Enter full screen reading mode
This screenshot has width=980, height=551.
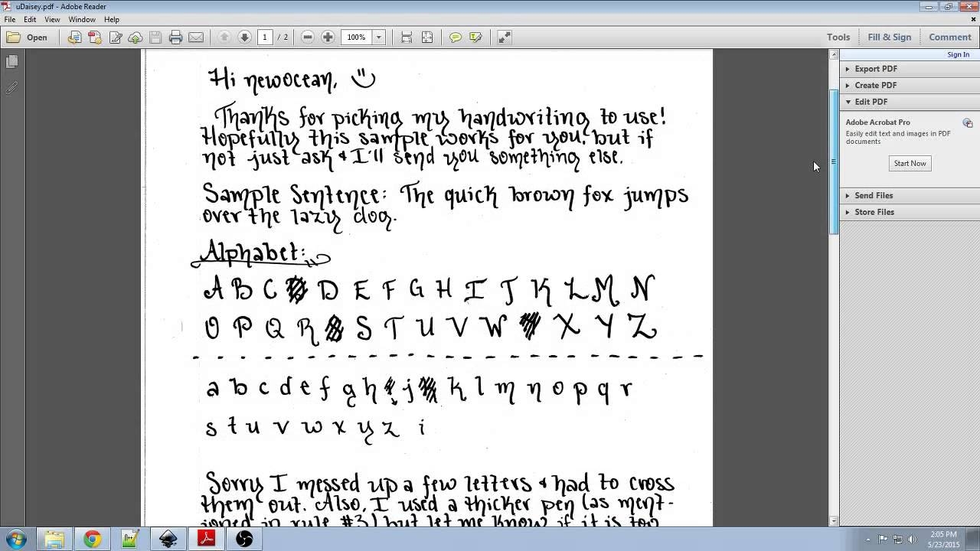click(505, 36)
